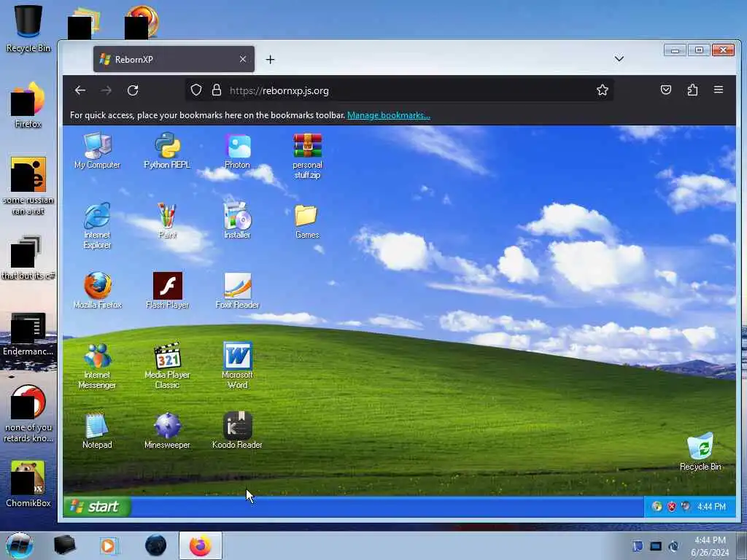Screen dimensions: 747x560
Task: Open ChomikBox desktop shortcut
Action: pos(28,484)
